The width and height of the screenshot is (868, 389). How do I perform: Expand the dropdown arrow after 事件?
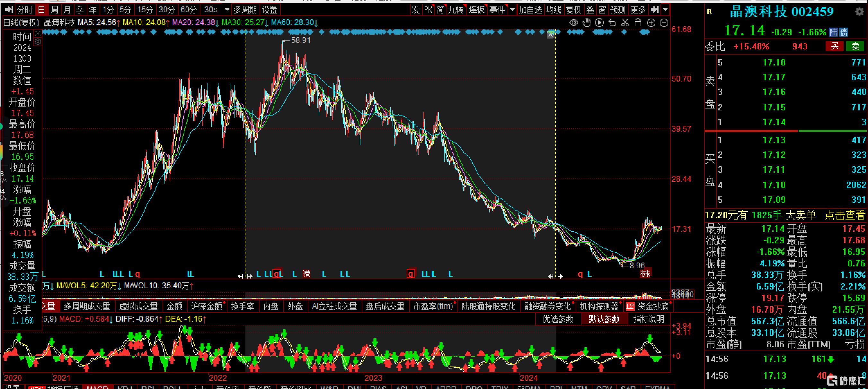[512, 10]
